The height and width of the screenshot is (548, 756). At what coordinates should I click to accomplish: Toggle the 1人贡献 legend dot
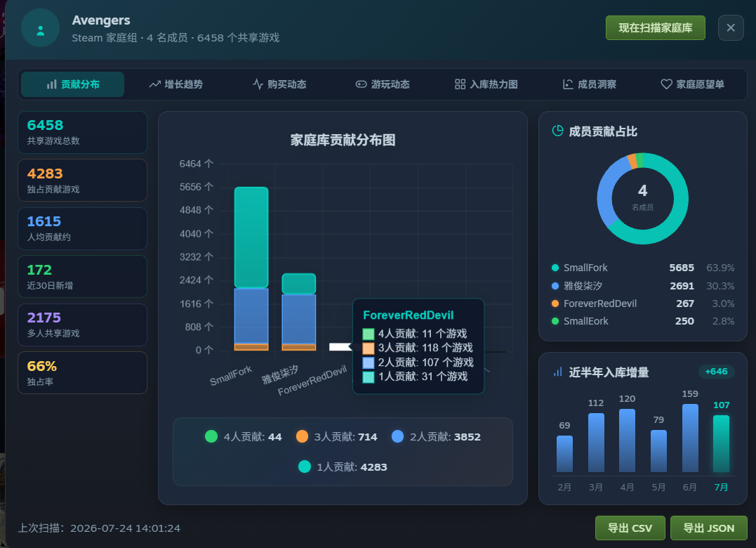pos(304,467)
